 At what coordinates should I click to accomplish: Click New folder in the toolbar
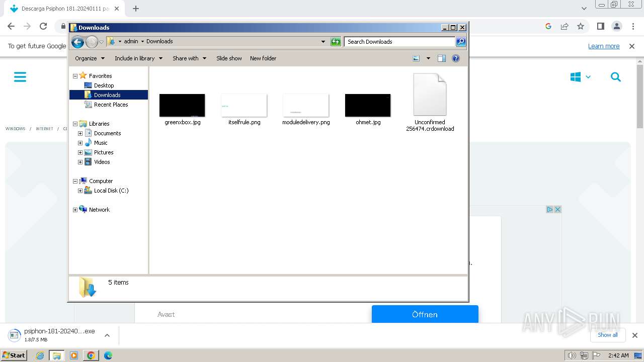(263, 58)
